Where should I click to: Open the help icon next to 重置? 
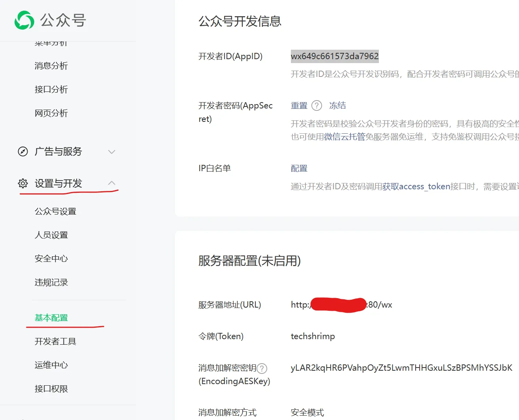(317, 106)
